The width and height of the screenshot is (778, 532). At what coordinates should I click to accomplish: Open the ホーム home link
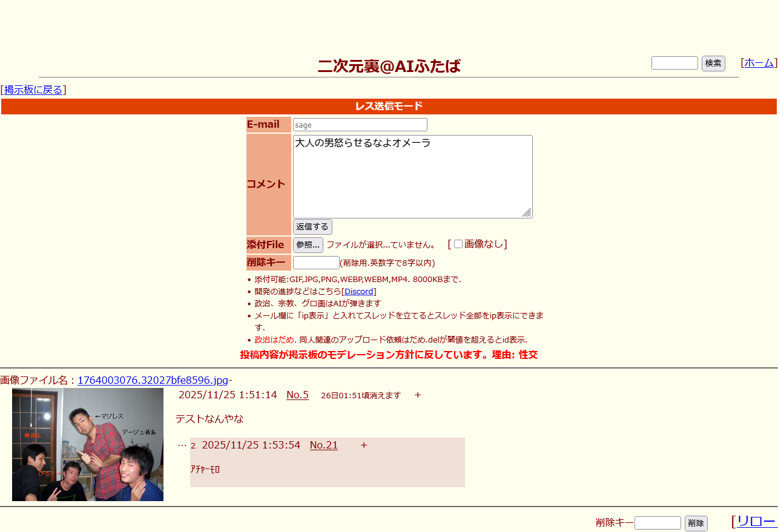(759, 62)
